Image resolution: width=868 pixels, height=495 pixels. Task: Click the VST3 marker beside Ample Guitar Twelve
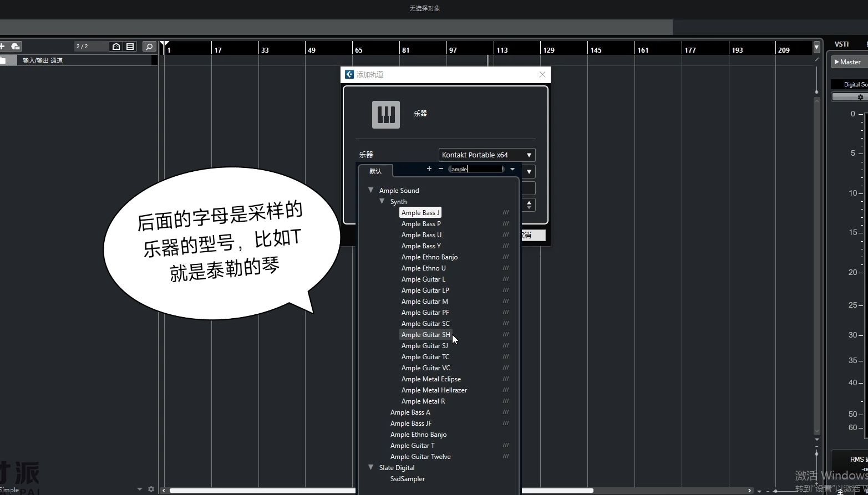(506, 456)
